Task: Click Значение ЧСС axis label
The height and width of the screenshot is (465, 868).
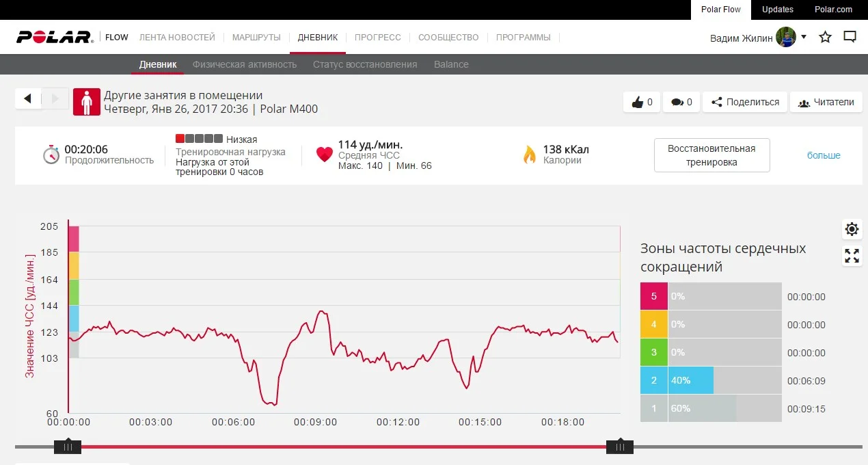Action: tap(30, 316)
